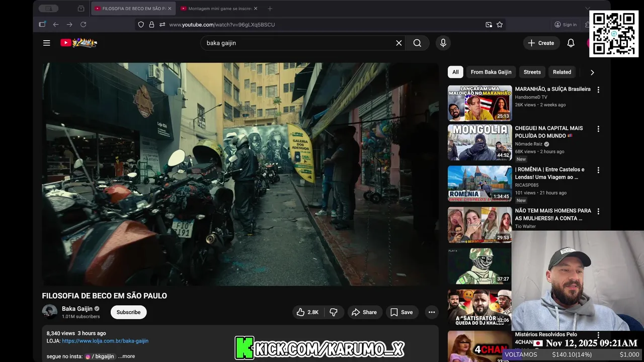644x362 pixels.
Task: Open the DJ Khaled video thumbnail
Action: coord(480,307)
